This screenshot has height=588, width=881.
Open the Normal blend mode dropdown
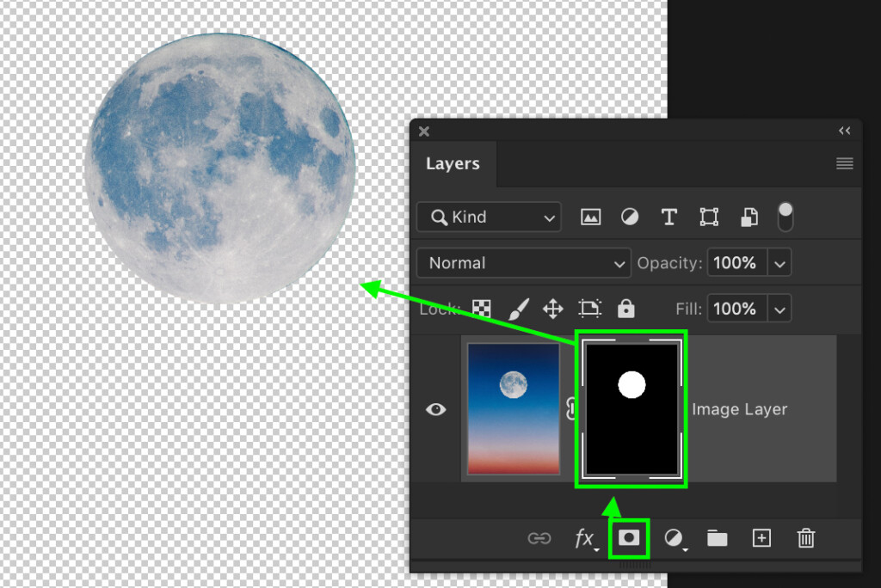point(524,263)
